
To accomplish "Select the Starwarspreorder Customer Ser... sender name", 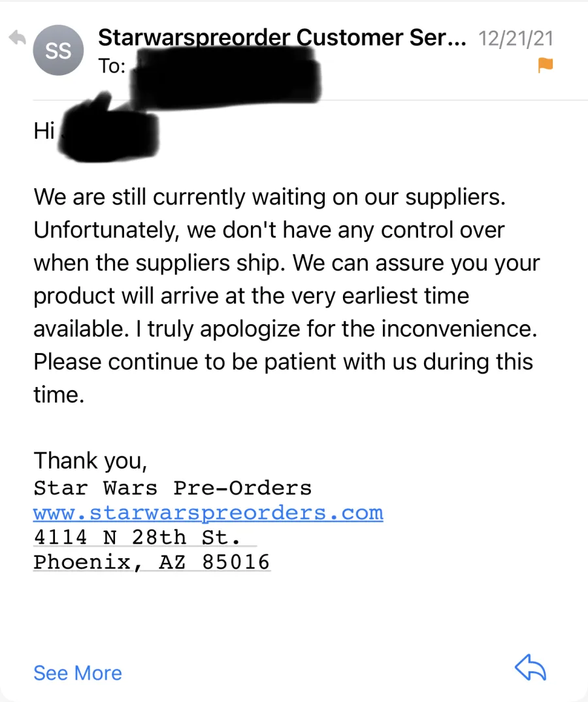I will (282, 38).
